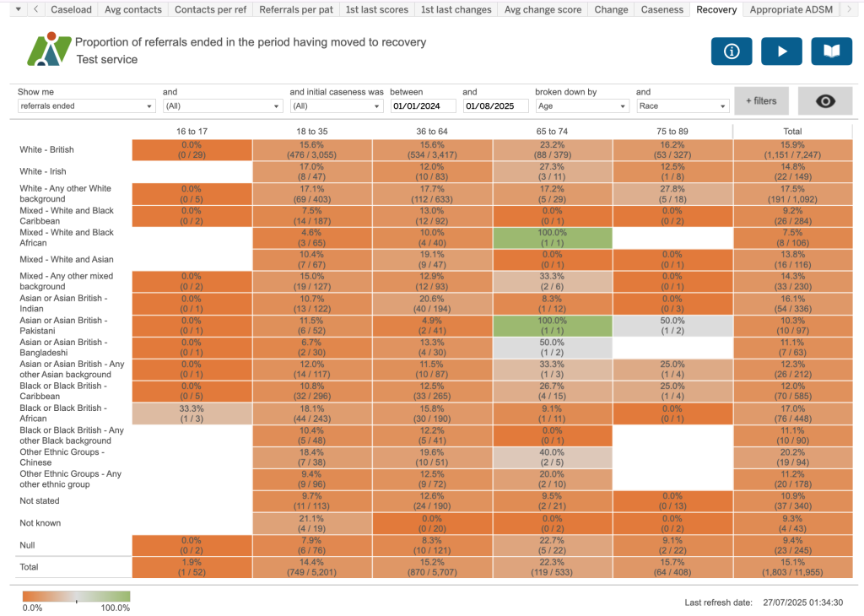Click the + filters button
Image resolution: width=864 pixels, height=616 pixels.
[x=760, y=101]
